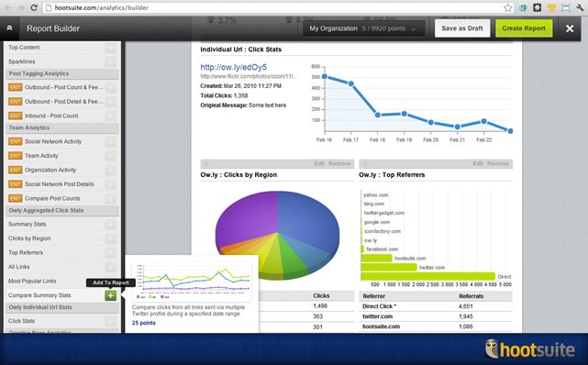
Task: Click the green Create Report button
Action: 524,28
